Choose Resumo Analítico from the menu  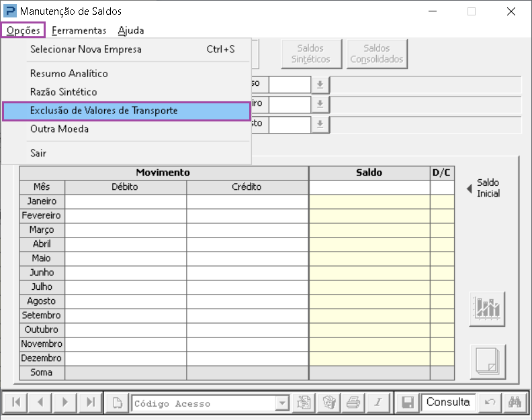tap(69, 73)
